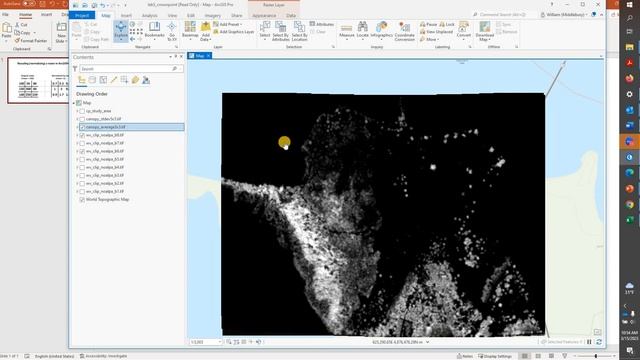This screenshot has height=360, width=640.
Task: Check wv_clip_noalpa_b7.tif layer visibility
Action: pyautogui.click(x=82, y=143)
